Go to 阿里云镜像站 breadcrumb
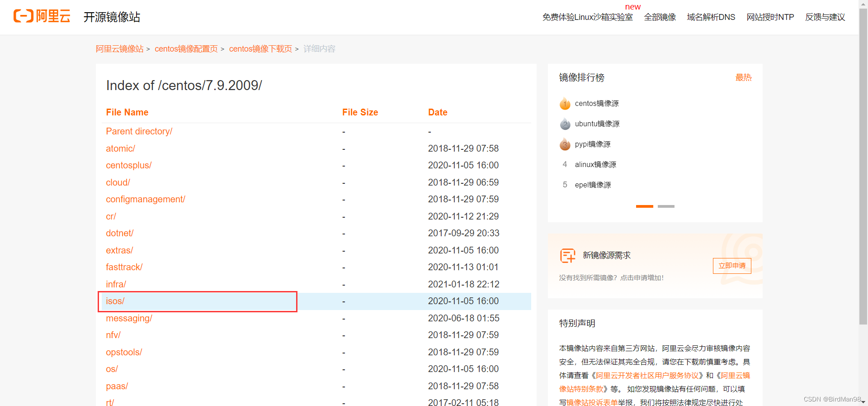The height and width of the screenshot is (406, 868). (119, 49)
